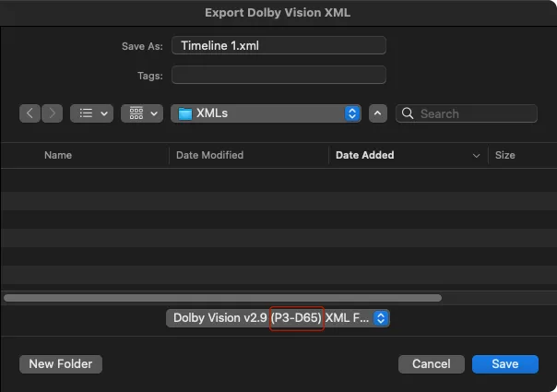Open the list view options menu
This screenshot has height=392, width=557.
coord(91,113)
